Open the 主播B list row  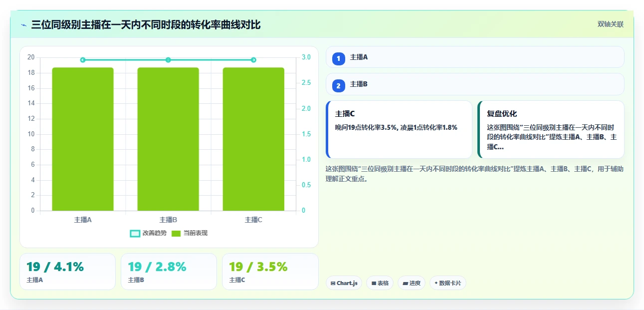coord(475,84)
